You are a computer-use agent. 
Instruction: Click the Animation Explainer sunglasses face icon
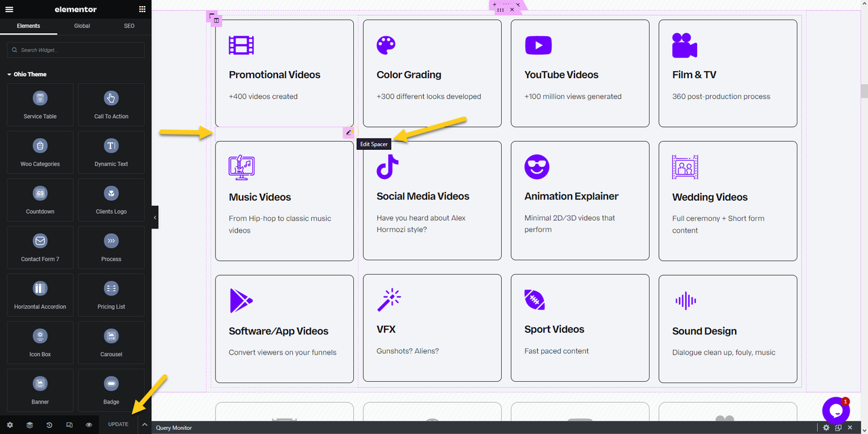click(x=537, y=167)
